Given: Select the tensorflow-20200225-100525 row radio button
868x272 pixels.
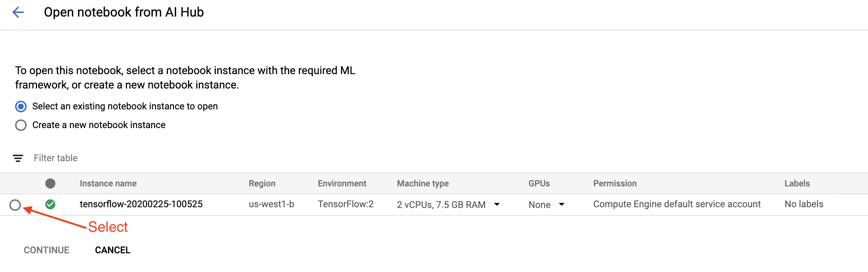Looking at the screenshot, I should click(15, 205).
